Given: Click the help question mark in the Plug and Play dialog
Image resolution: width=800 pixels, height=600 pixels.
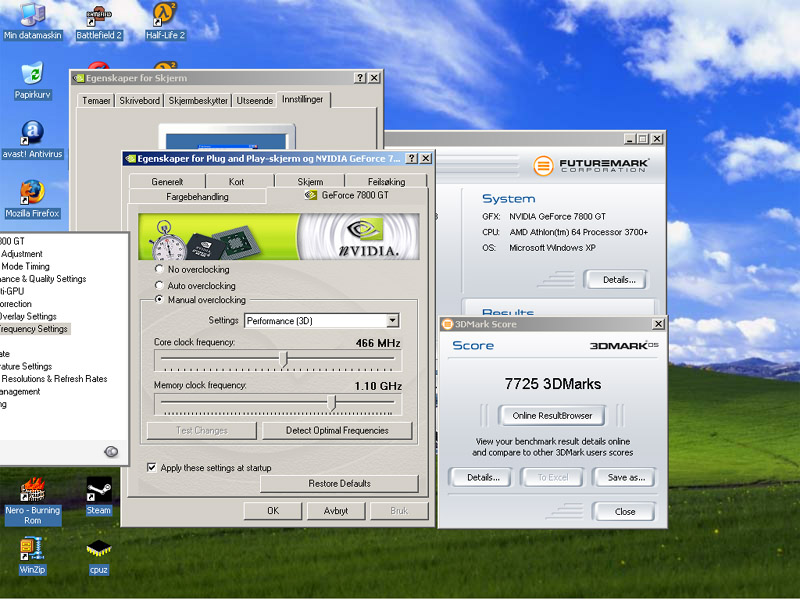Looking at the screenshot, I should pos(411,158).
